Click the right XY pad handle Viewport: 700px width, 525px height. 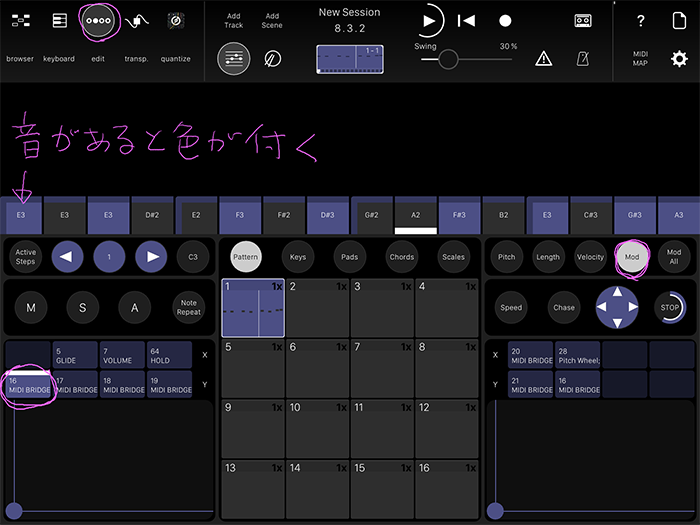pyautogui.click(x=495, y=511)
